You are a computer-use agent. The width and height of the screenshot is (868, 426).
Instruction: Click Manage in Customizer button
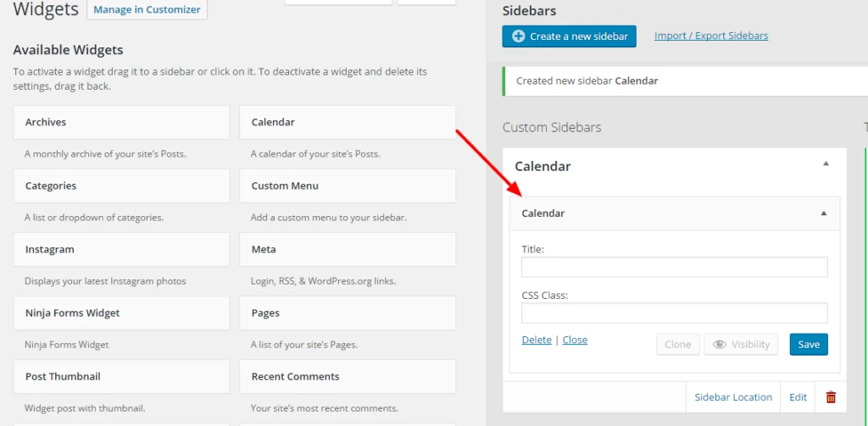147,10
